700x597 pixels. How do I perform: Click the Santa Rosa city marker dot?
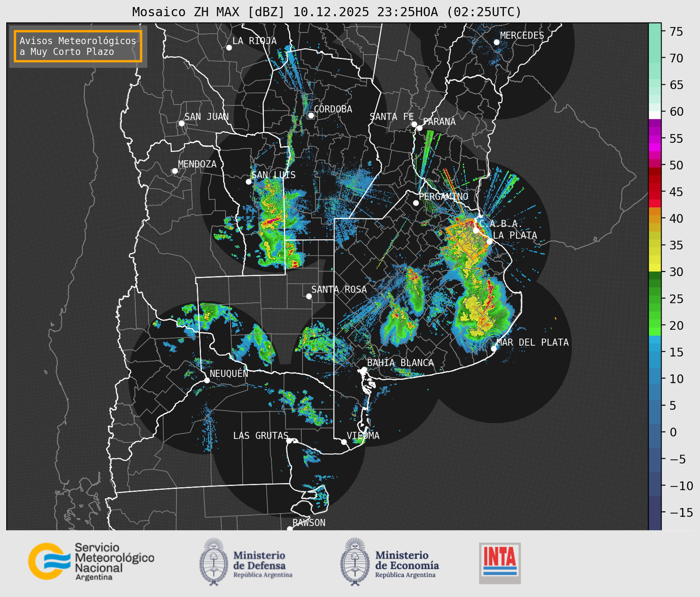click(x=309, y=296)
